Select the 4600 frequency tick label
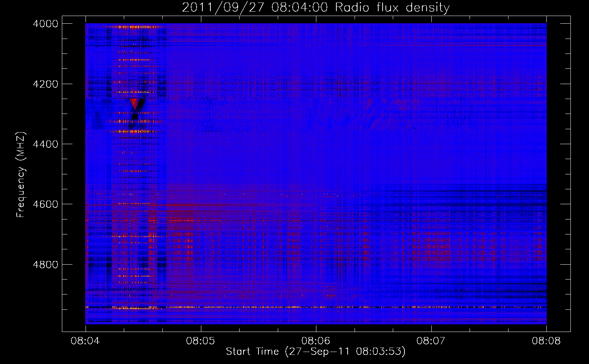Image resolution: width=589 pixels, height=364 pixels. pyautogui.click(x=46, y=204)
